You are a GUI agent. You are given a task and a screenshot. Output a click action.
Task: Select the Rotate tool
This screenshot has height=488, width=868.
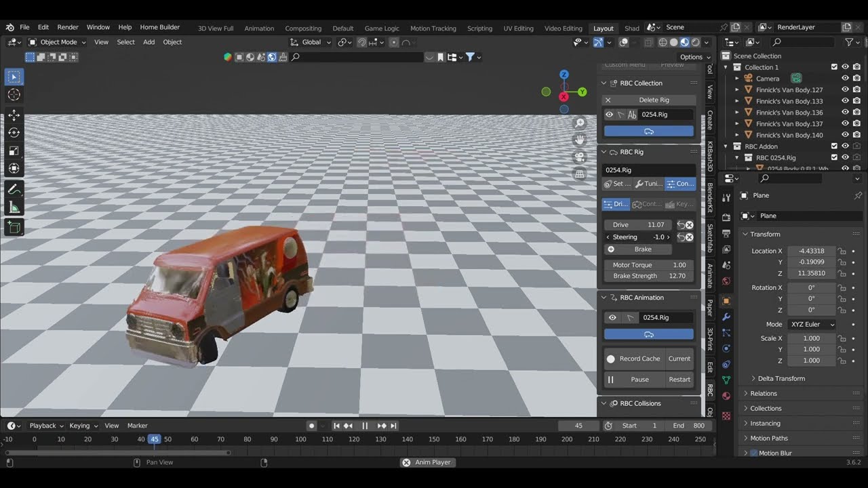(14, 133)
